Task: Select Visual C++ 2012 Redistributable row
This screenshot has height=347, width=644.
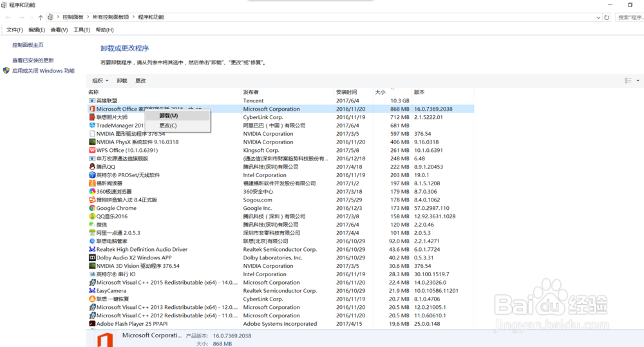Action: pos(281,315)
